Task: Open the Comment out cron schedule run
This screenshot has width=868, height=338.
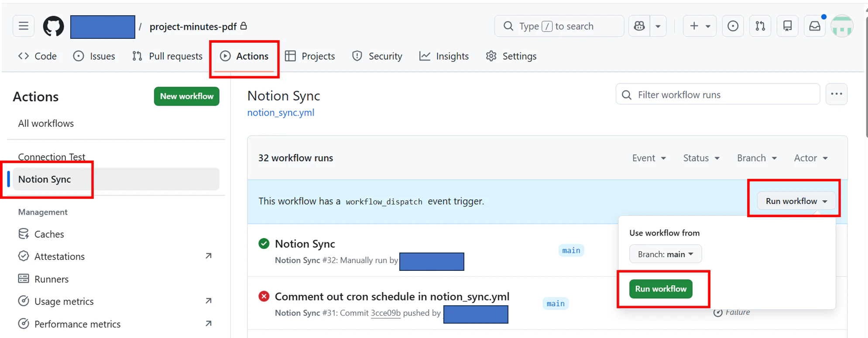Action: click(x=392, y=297)
